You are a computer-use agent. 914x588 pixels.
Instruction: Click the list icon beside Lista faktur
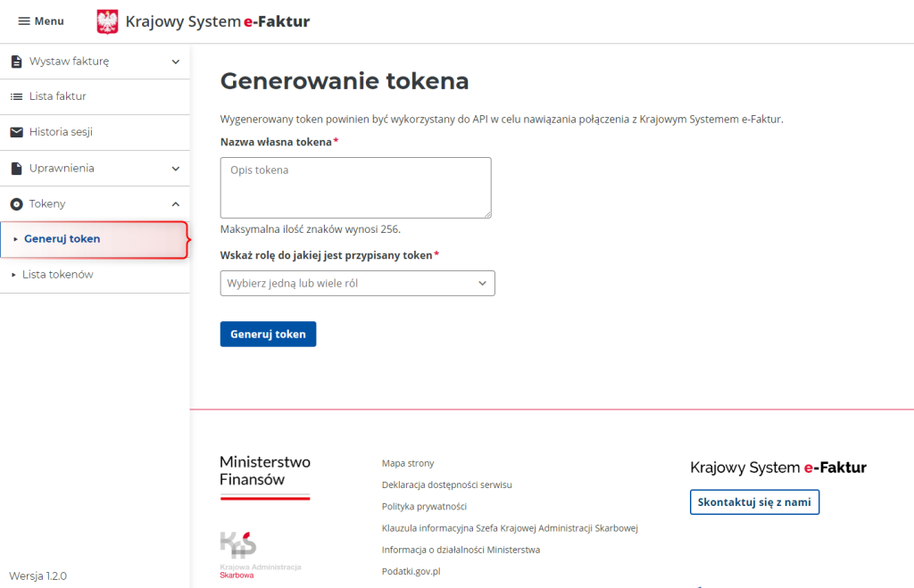point(16,96)
